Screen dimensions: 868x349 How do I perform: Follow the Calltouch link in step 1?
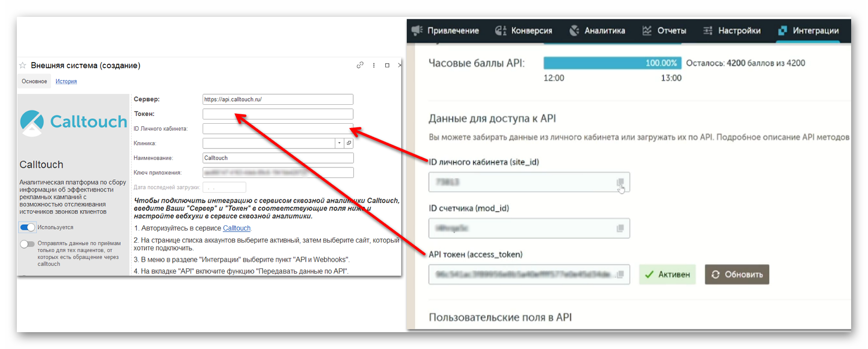click(236, 228)
